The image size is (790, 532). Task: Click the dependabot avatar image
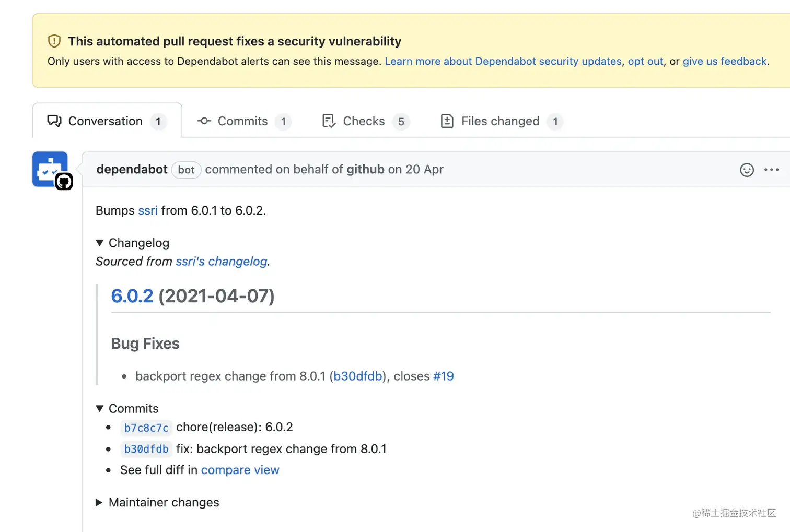coord(50,169)
